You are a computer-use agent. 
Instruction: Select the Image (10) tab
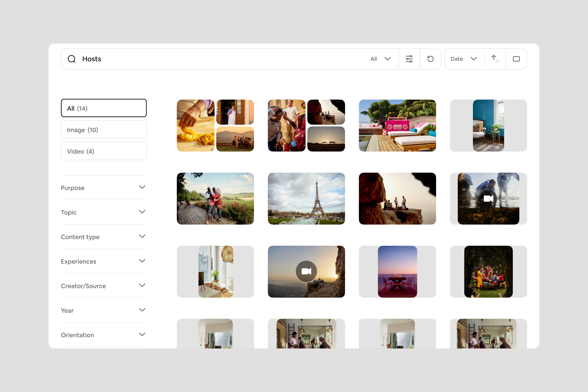[x=103, y=130]
